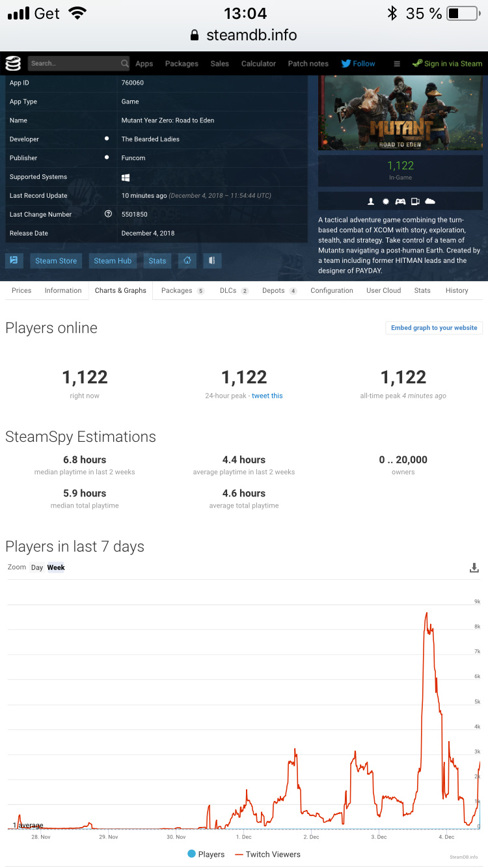Set chart zoom to Day
The image size is (488, 868).
[37, 567]
